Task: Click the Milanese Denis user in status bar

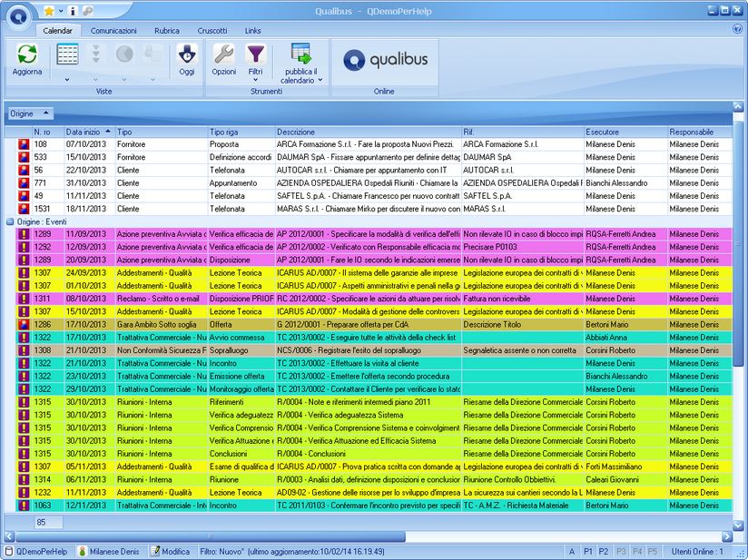Action: coord(109,552)
